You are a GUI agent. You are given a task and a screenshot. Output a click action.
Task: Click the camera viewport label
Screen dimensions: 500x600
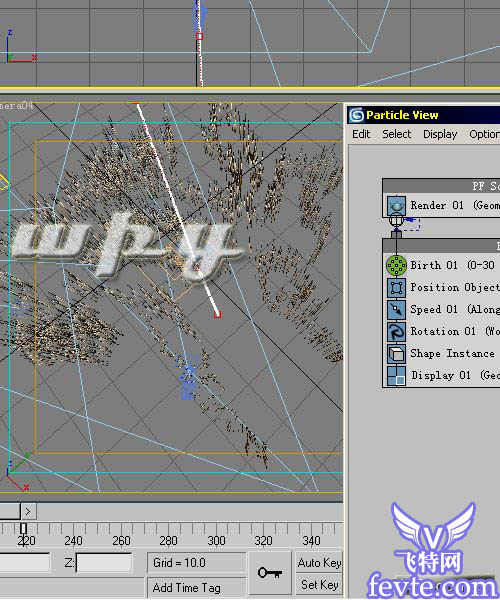tap(17, 106)
